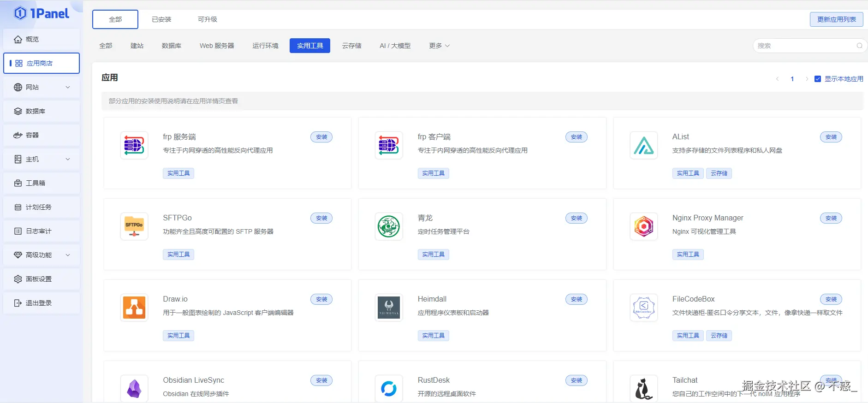Image resolution: width=868 pixels, height=403 pixels.
Task: Open the Heimdall app icon
Action: point(389,308)
